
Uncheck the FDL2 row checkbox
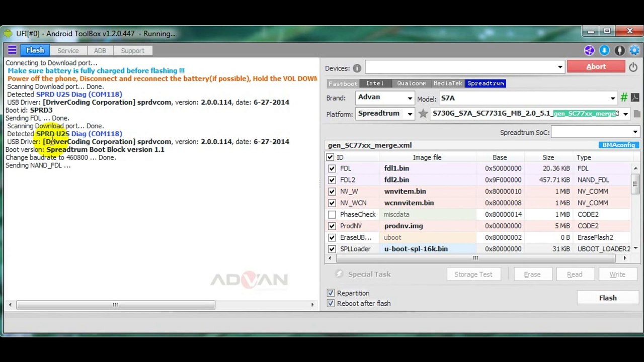point(332,180)
